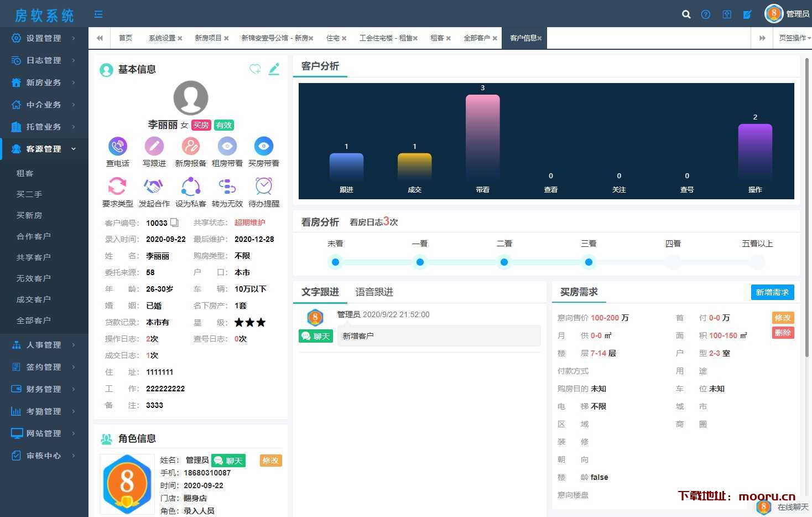Click 修改 button in 角色信息 panel
812x517 pixels.
click(270, 461)
